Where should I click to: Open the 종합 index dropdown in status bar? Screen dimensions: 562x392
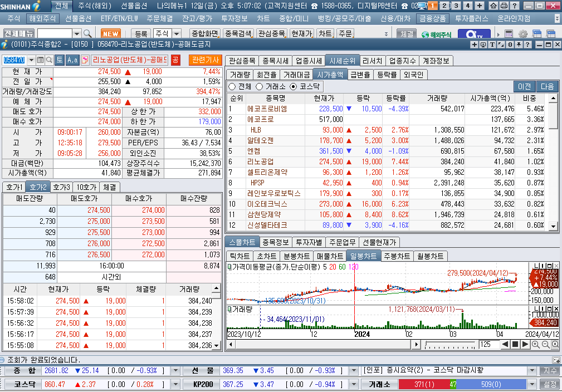coord(175,370)
